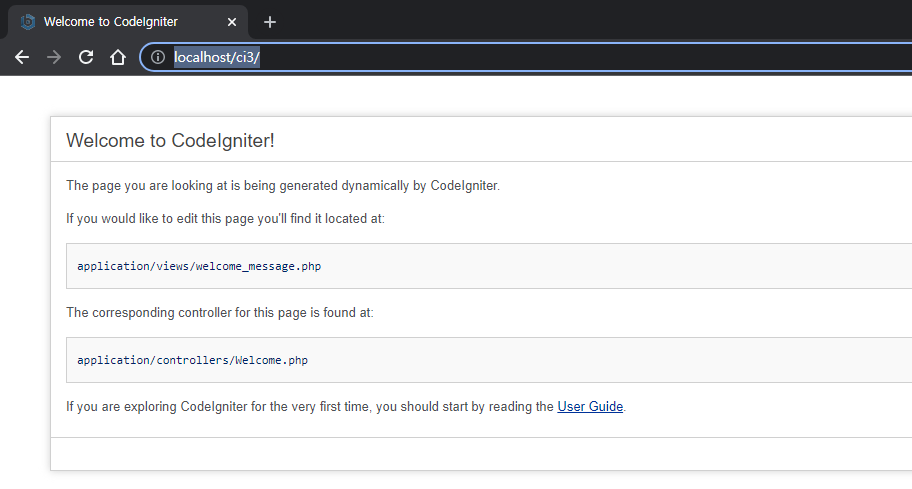912x489 pixels.
Task: Click the Welcome to CodeIgniter! heading
Action: point(170,141)
